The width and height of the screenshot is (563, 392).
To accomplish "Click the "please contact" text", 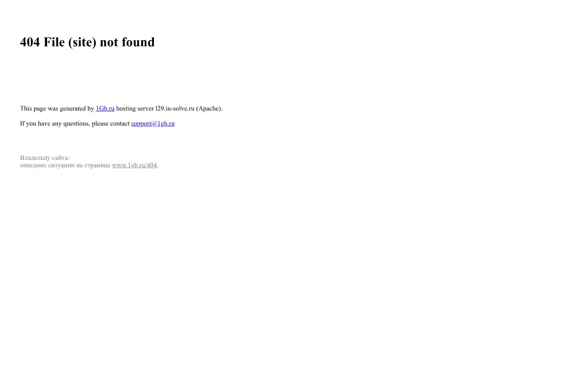I will [x=111, y=123].
